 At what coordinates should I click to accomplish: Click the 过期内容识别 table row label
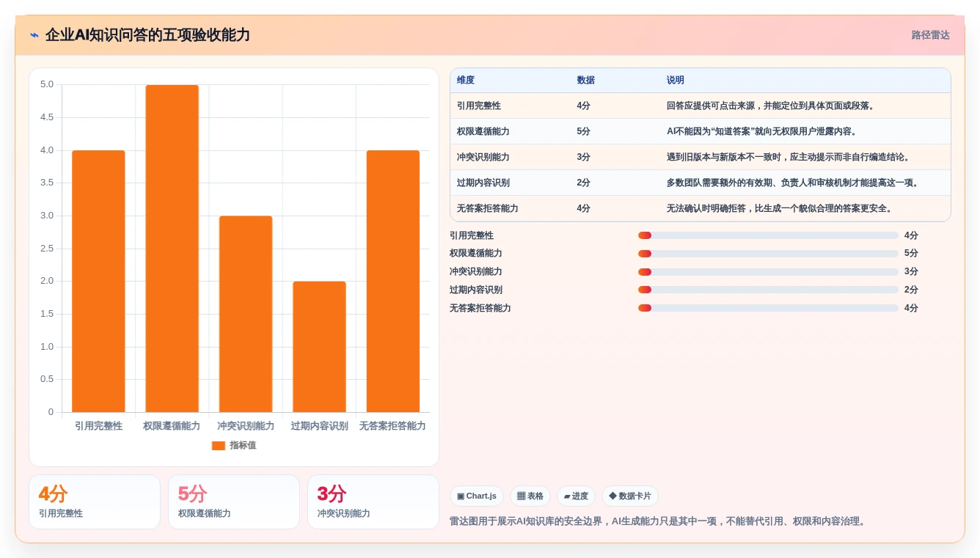pos(483,183)
